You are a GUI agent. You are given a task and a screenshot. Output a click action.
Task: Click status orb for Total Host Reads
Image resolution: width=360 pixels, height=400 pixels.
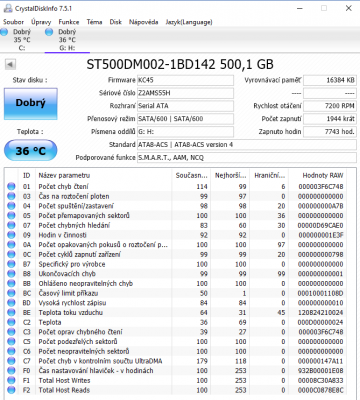11,390
